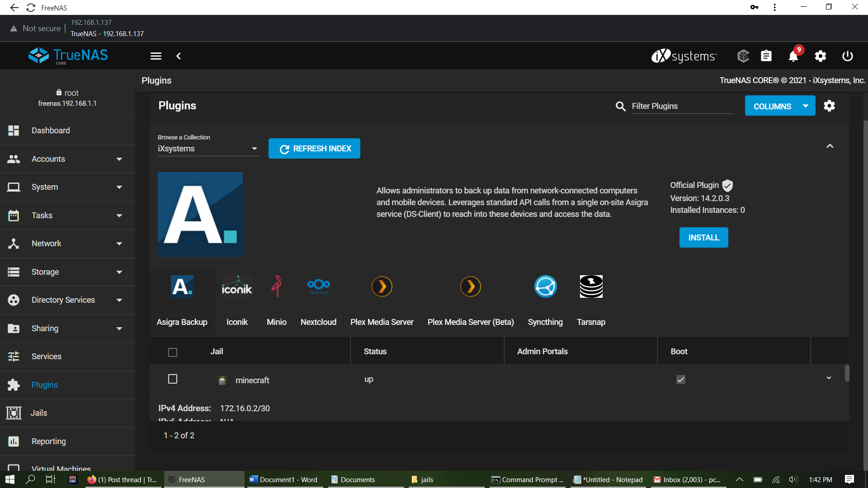868x488 pixels.
Task: Expand the Storage menu
Action: click(x=68, y=272)
